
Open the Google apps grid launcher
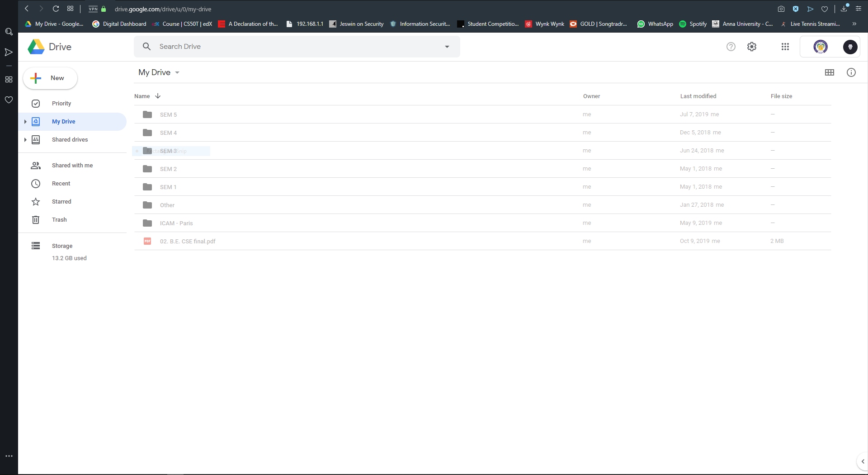coord(785,46)
